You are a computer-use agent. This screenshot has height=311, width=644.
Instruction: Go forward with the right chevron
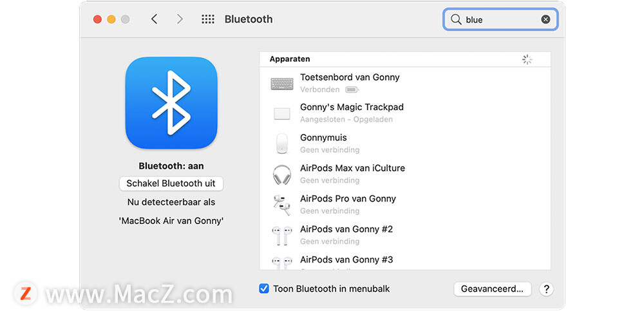180,19
